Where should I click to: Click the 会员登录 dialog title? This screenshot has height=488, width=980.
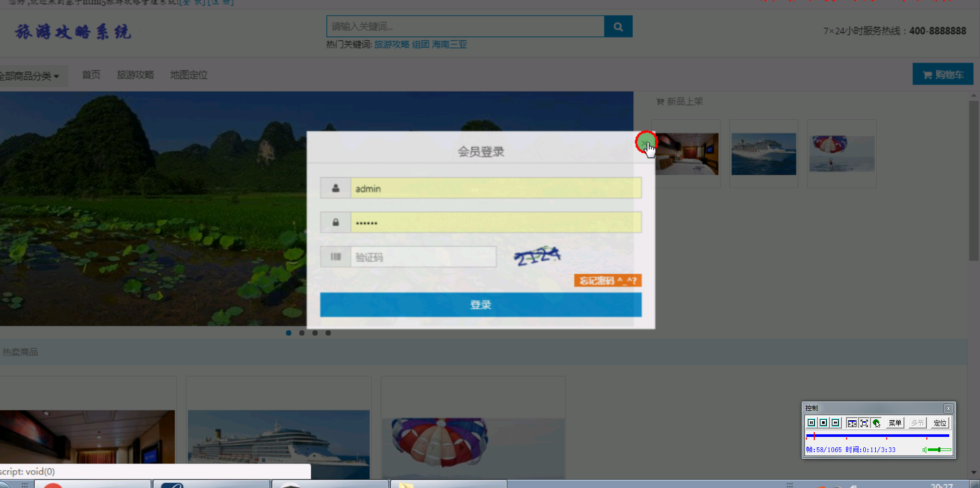coord(481,152)
